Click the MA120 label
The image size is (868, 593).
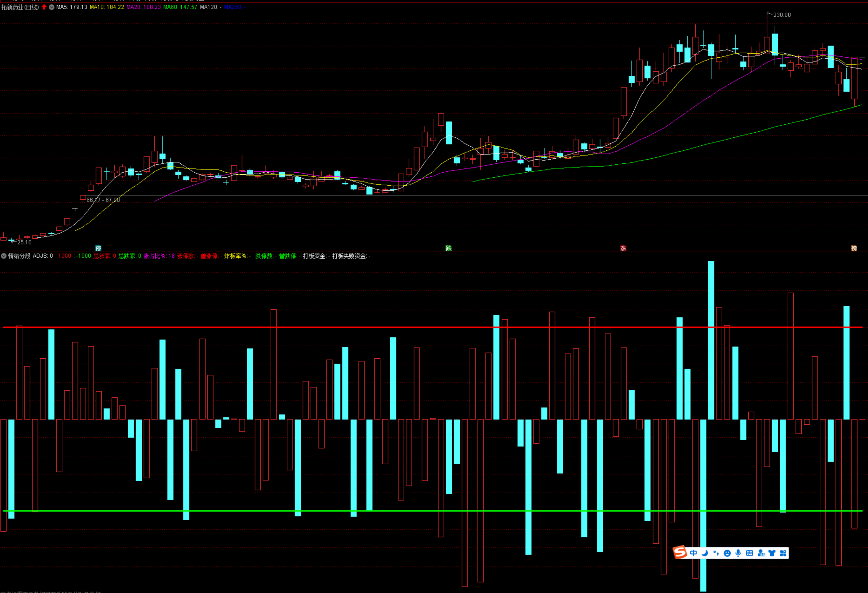[x=211, y=7]
